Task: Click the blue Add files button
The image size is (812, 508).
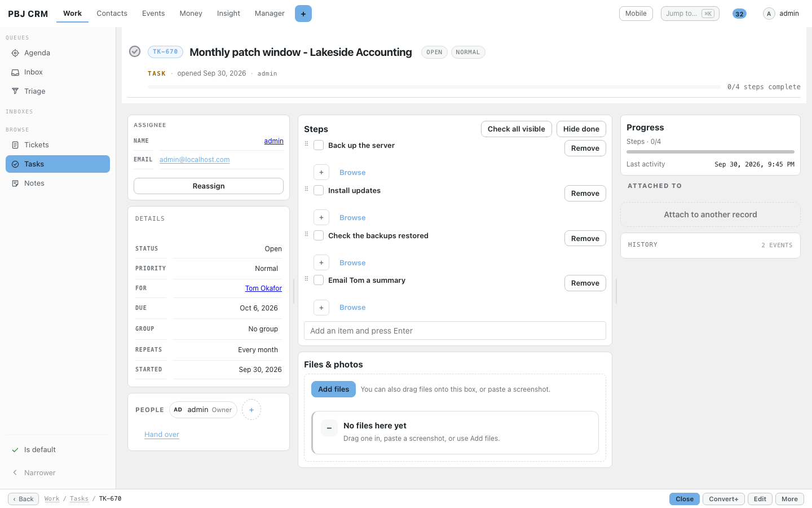Action: point(333,389)
